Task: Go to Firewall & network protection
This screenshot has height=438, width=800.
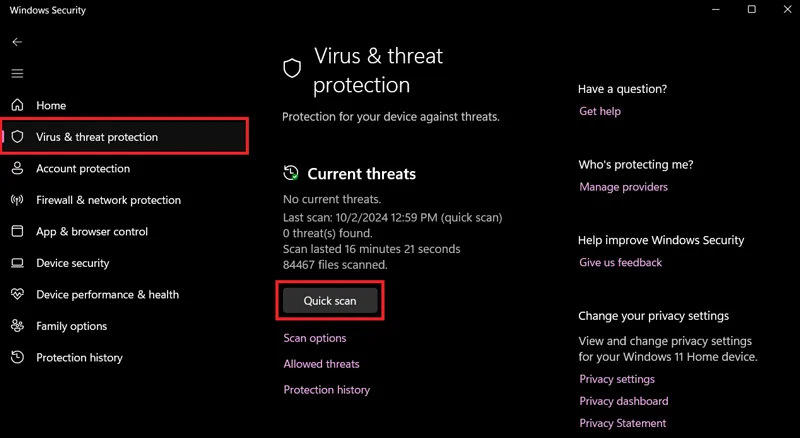Action: 108,200
